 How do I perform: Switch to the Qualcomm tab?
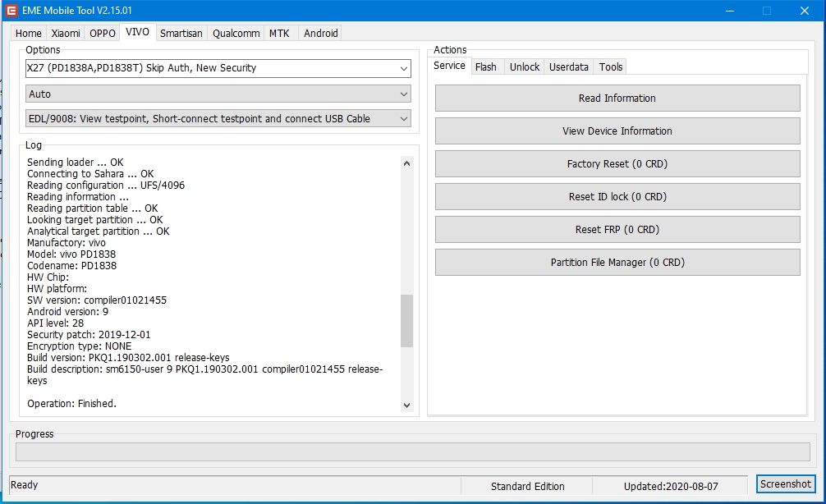coord(236,33)
